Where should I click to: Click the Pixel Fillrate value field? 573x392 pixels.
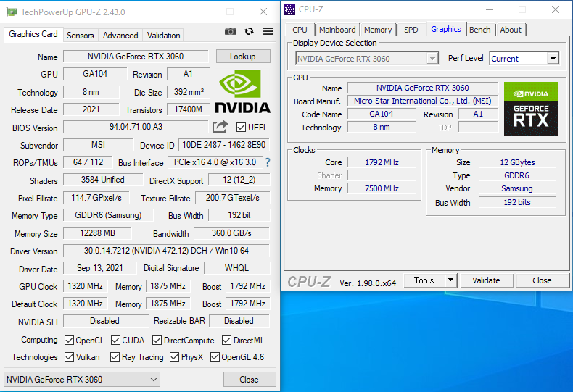(96, 198)
